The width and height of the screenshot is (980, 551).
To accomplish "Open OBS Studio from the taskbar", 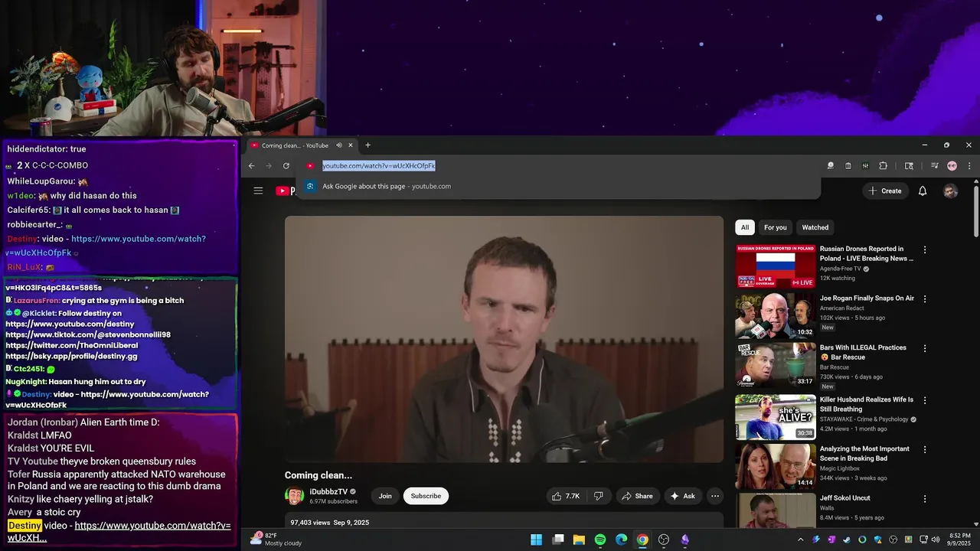I will pyautogui.click(x=664, y=540).
